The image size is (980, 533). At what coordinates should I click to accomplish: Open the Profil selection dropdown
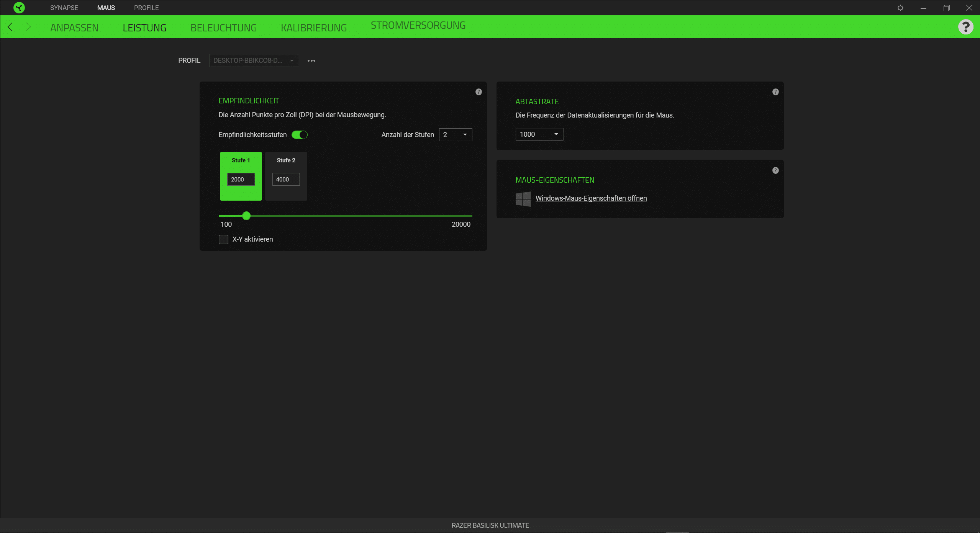click(254, 60)
